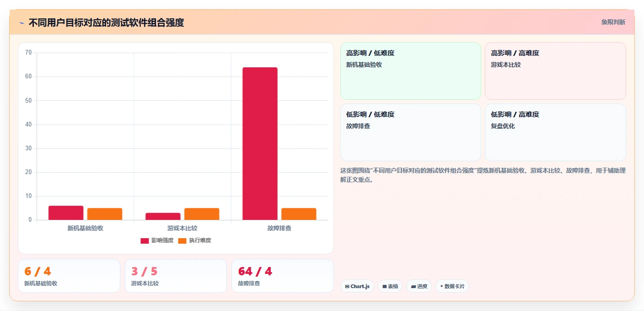
Task: Click the 进度 tag
Action: click(x=419, y=286)
